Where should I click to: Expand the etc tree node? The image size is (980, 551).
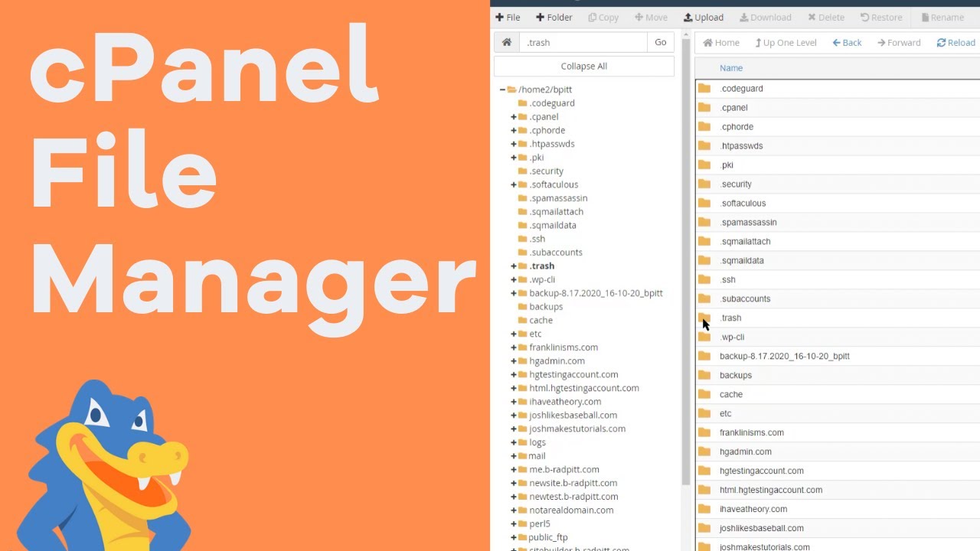(x=514, y=334)
